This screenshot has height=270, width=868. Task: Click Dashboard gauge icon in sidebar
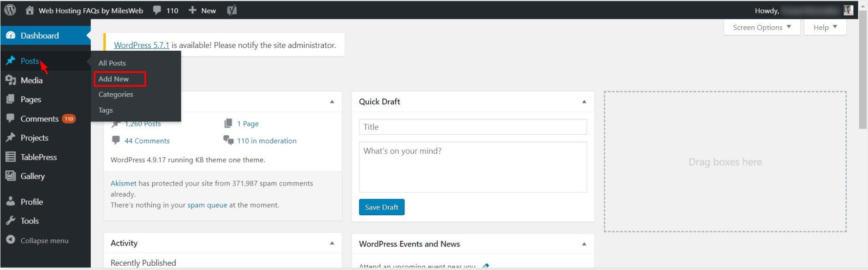tap(11, 36)
